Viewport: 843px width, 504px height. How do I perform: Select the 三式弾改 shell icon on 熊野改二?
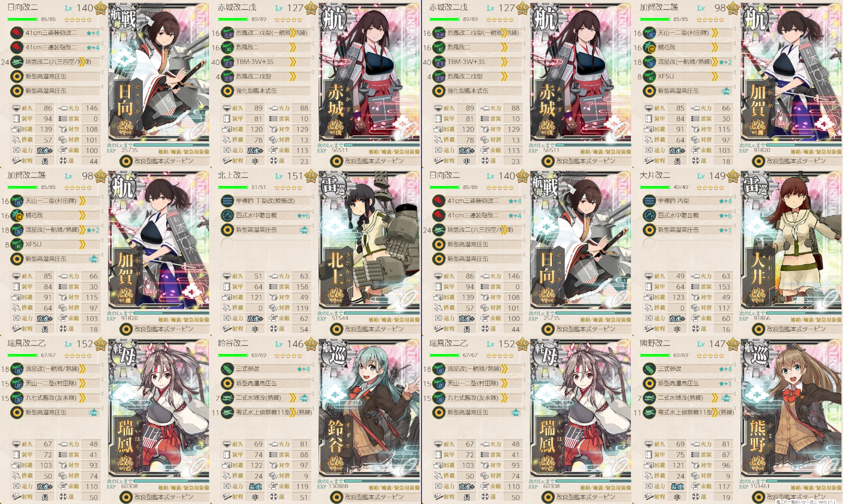tap(649, 369)
